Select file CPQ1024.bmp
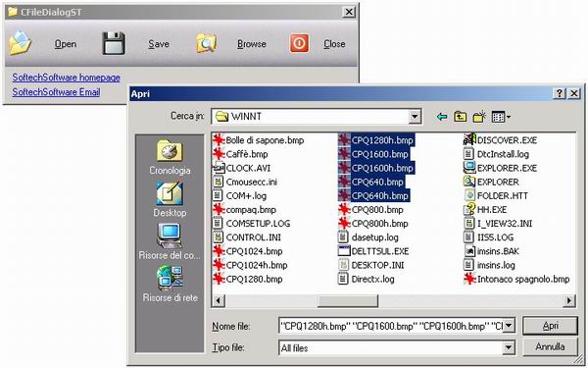 (x=248, y=251)
